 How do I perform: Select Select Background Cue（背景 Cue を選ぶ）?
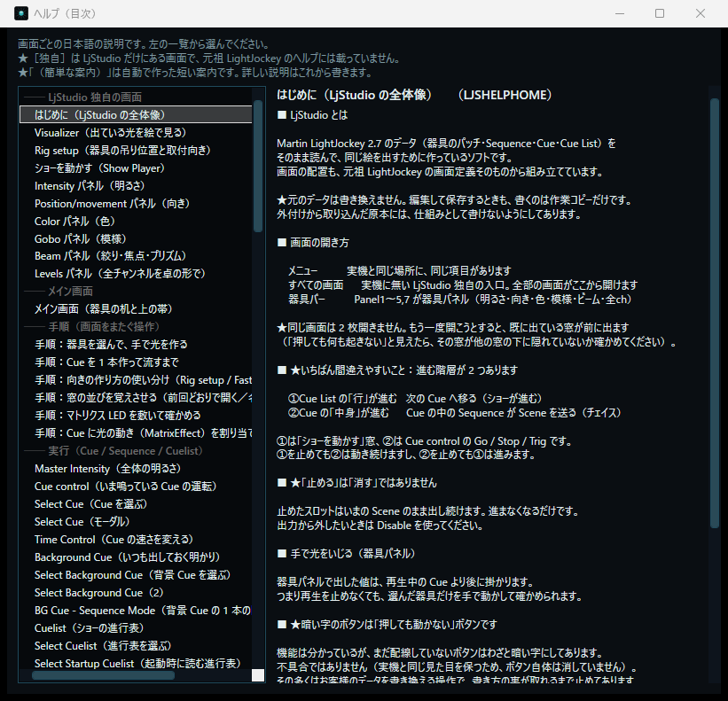136,575
